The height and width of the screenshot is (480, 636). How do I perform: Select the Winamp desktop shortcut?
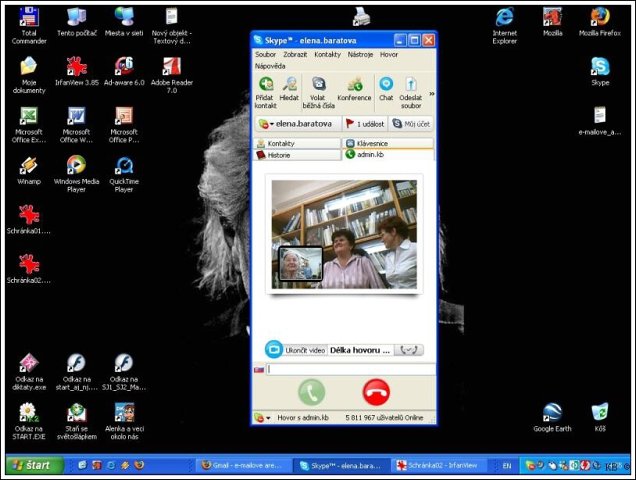coord(29,170)
